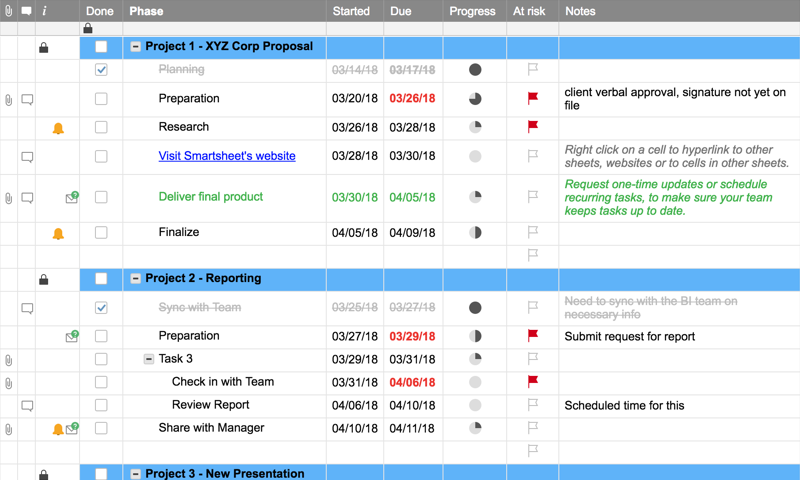The width and height of the screenshot is (800, 480).
Task: Click the Progress column header
Action: pos(473,11)
